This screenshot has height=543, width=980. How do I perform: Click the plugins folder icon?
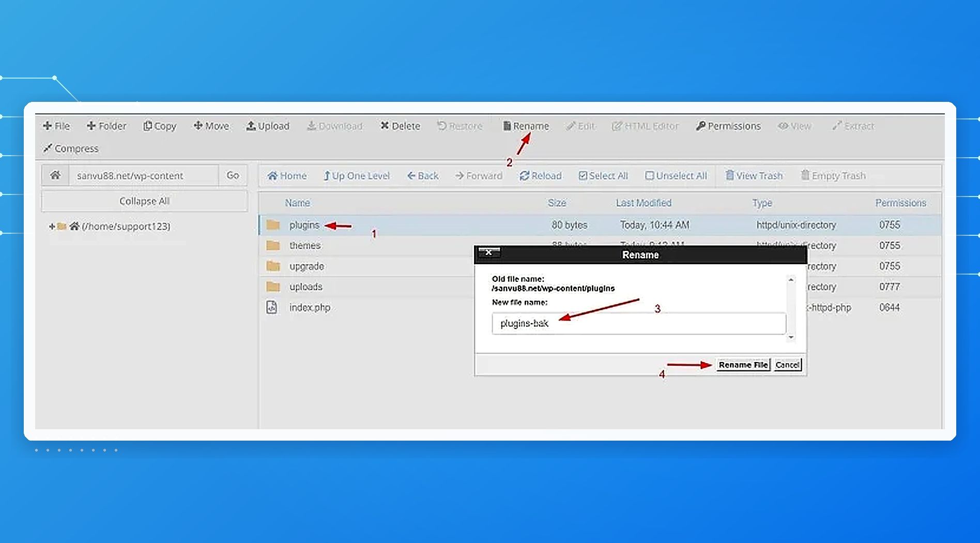tap(273, 225)
